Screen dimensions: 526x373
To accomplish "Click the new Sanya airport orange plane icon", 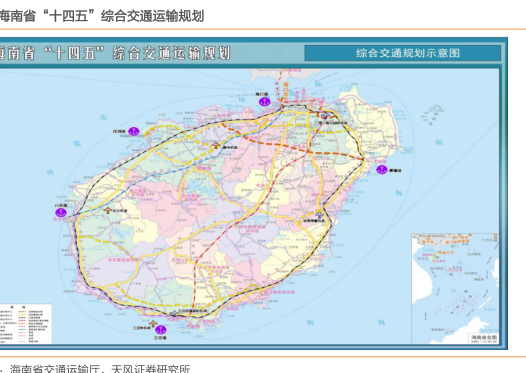I will point(153,324).
